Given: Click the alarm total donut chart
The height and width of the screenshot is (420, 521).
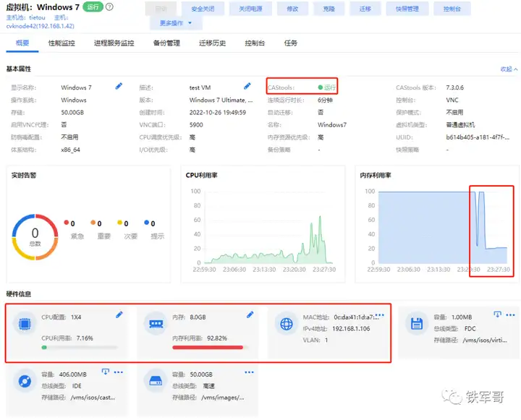Looking at the screenshot, I should click(35, 236).
